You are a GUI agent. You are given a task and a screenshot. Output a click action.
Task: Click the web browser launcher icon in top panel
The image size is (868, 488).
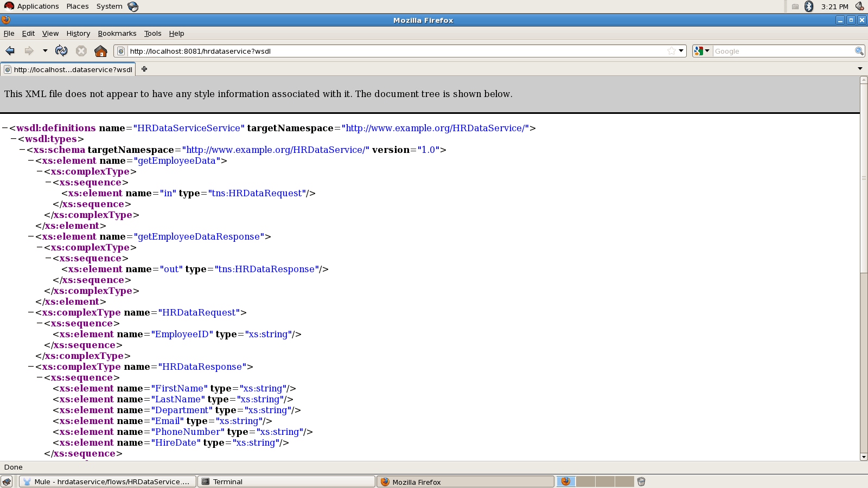point(133,7)
